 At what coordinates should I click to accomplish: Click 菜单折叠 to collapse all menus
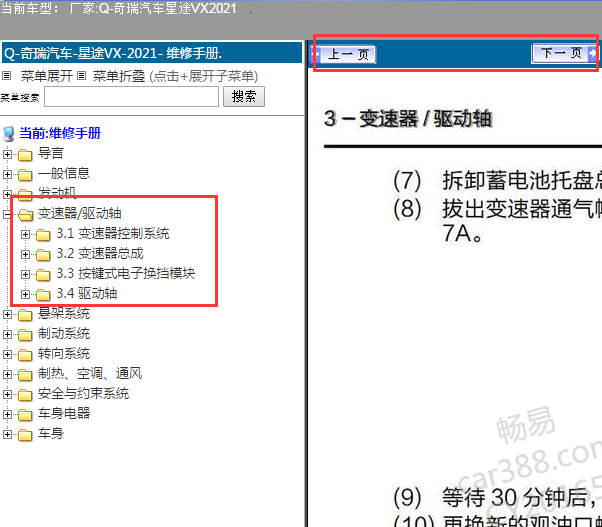[x=119, y=76]
